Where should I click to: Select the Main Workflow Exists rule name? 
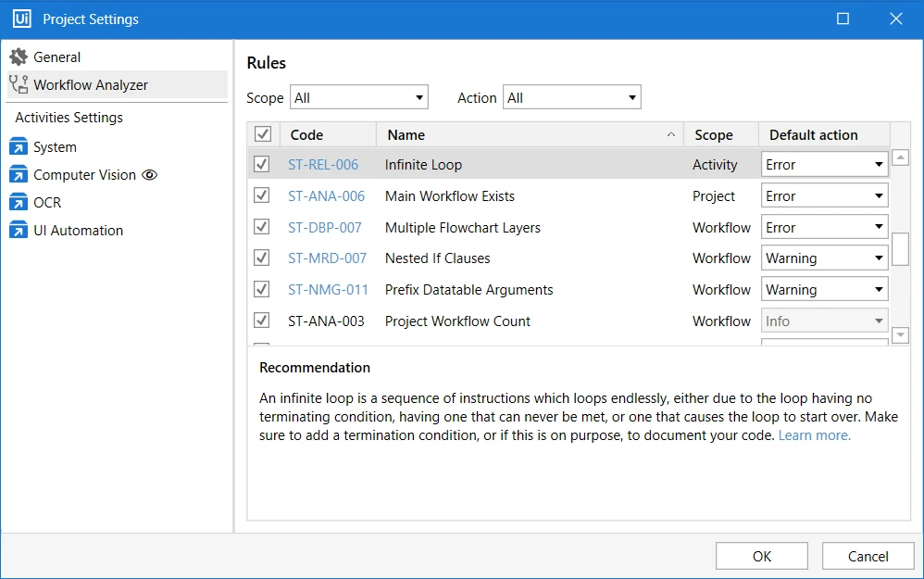click(450, 195)
